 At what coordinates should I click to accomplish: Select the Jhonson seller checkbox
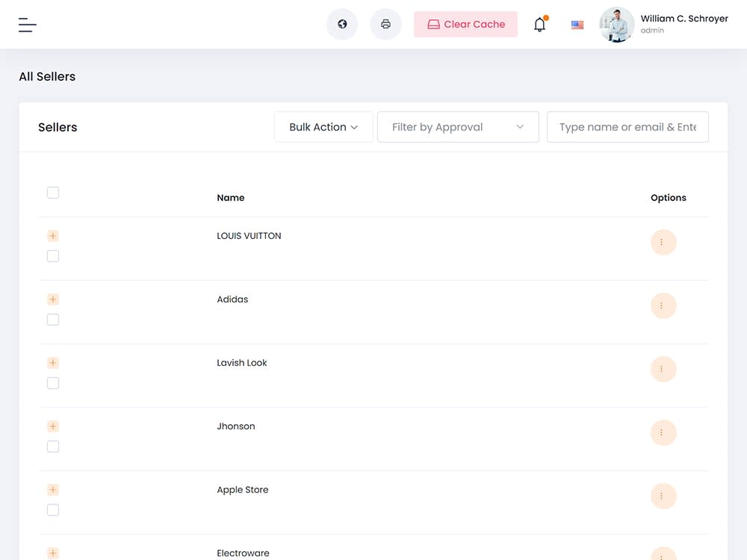(53, 447)
